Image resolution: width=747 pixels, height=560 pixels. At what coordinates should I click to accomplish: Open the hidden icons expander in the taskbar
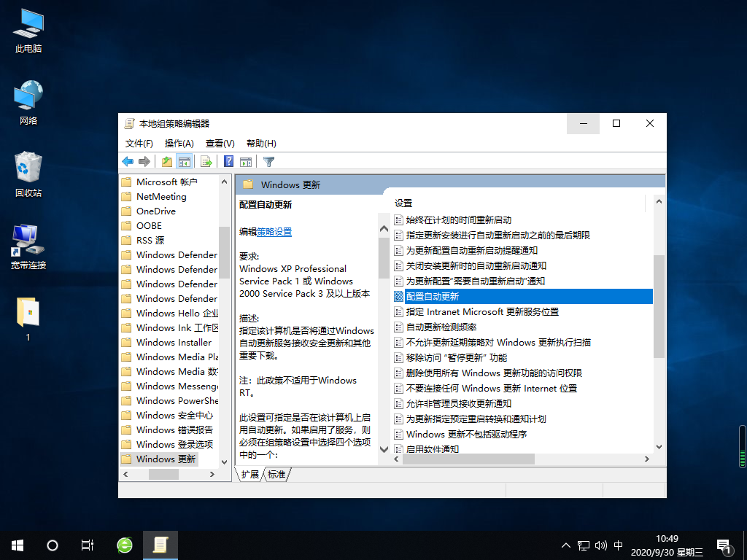[x=566, y=545]
